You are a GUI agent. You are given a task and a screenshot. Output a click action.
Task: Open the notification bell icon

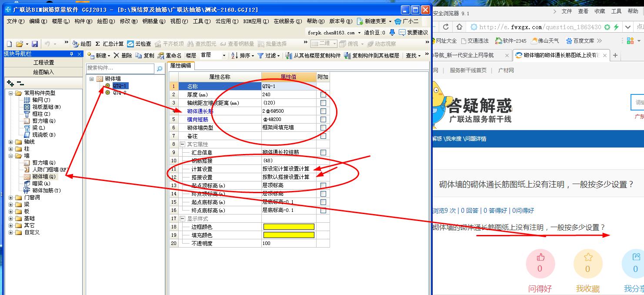point(392,33)
